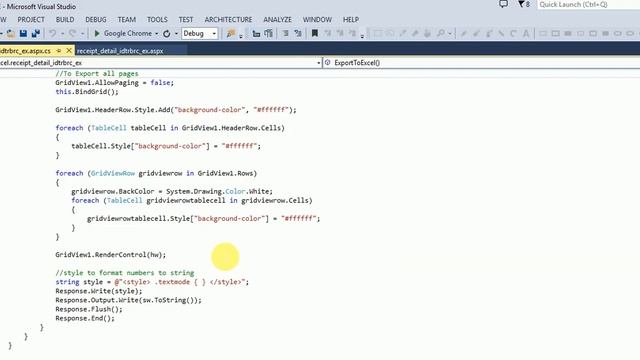Open the TEST menu

[186, 20]
